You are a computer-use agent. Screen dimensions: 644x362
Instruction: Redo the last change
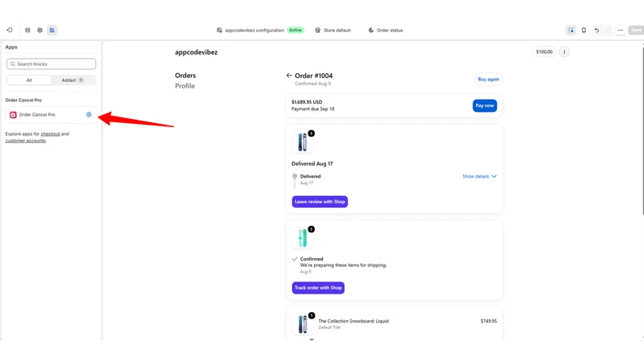[x=609, y=30]
